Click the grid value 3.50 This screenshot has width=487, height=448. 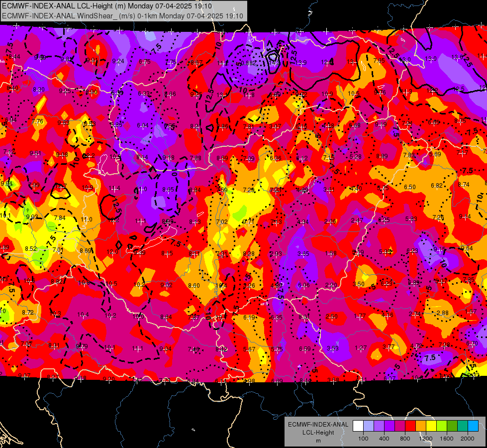(x=359, y=284)
